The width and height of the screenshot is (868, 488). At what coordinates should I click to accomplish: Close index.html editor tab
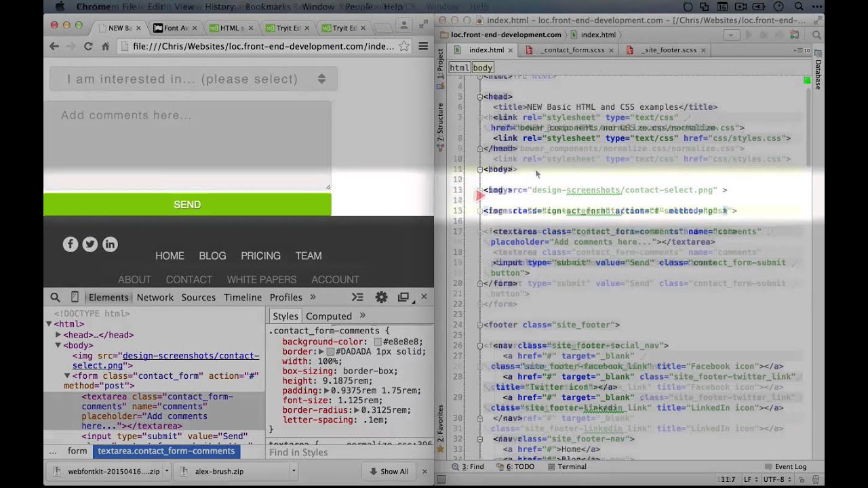click(x=510, y=50)
